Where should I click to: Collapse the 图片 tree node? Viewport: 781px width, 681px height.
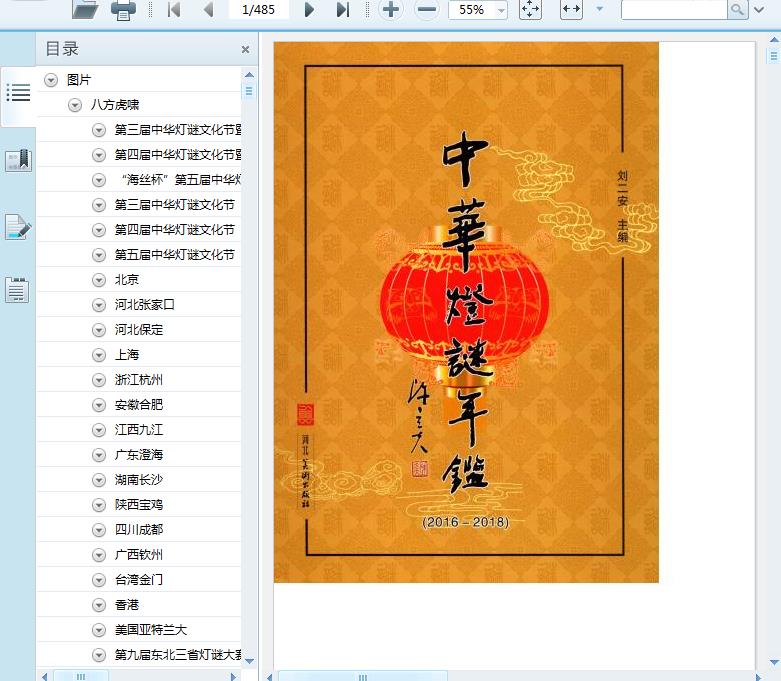tap(51, 80)
